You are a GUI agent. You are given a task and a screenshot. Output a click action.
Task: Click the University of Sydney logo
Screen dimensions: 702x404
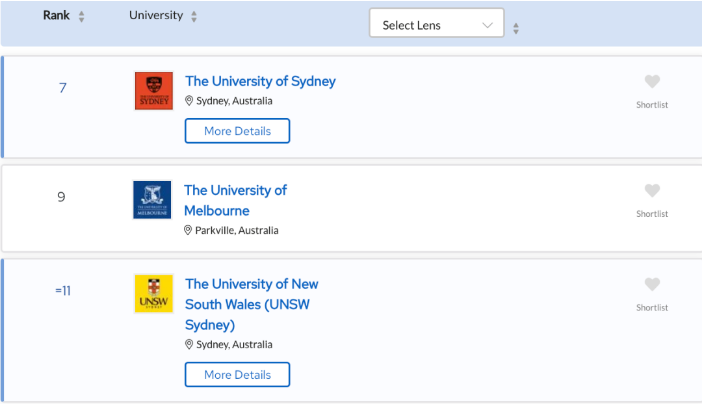tap(154, 90)
